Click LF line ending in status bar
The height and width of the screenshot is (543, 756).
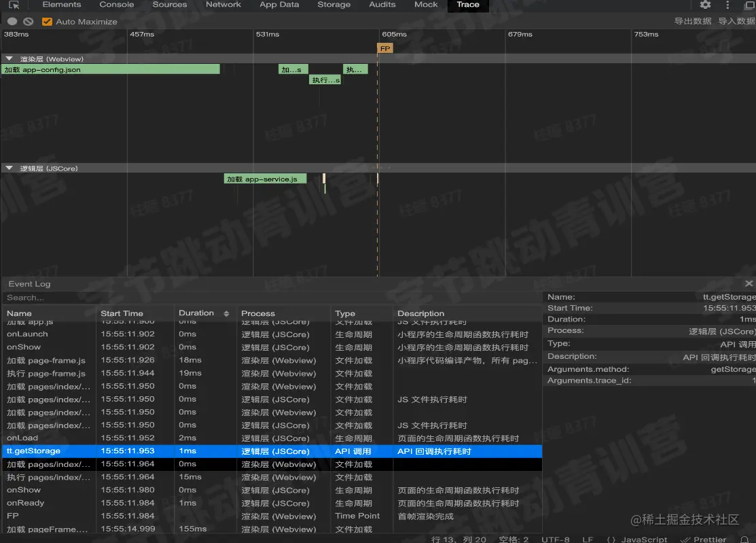tap(588, 539)
